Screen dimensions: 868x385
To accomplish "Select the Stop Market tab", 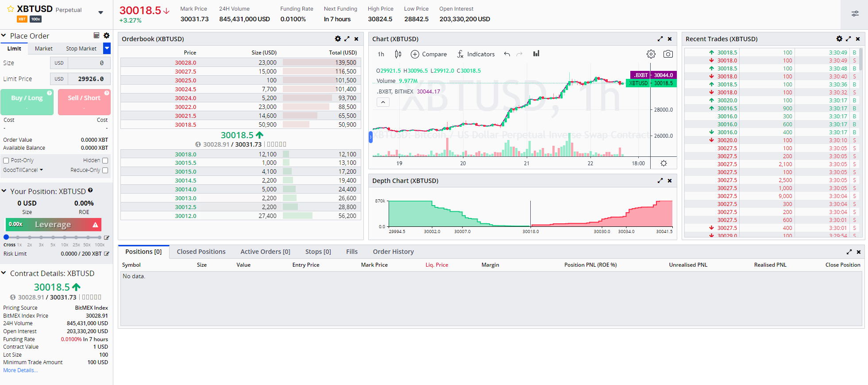I will 81,49.
